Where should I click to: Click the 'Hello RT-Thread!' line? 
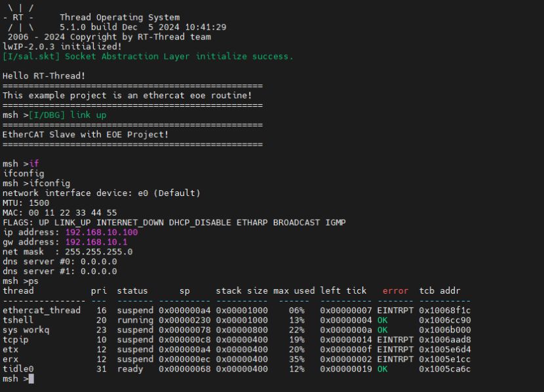click(x=44, y=76)
